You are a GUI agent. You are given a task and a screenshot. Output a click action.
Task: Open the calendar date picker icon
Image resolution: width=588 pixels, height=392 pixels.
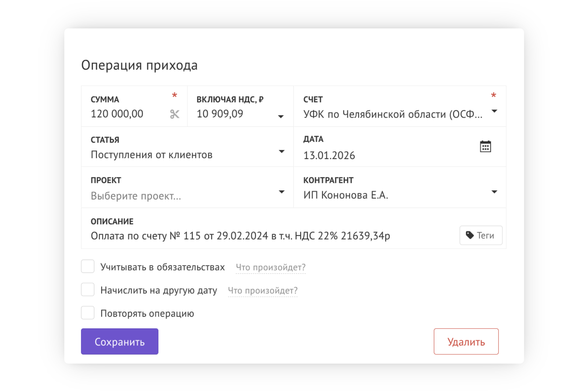[x=485, y=147]
